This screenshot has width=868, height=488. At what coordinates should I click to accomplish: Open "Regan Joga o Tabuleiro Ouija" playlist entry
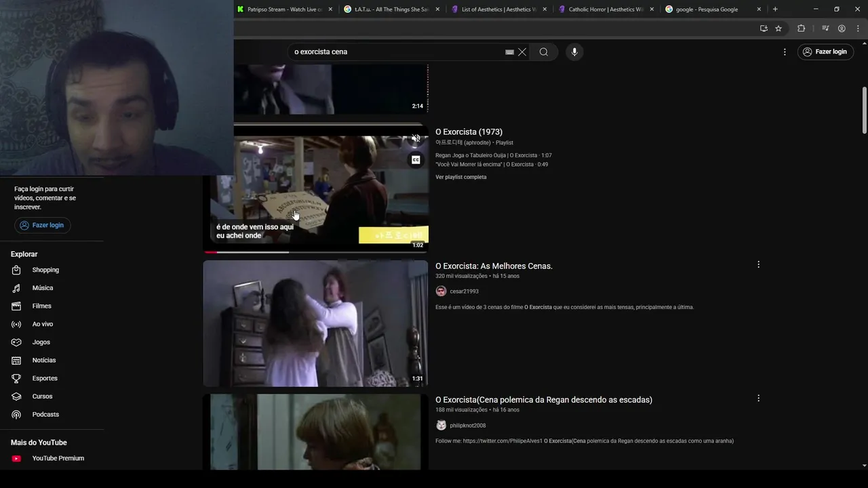pyautogui.click(x=494, y=155)
